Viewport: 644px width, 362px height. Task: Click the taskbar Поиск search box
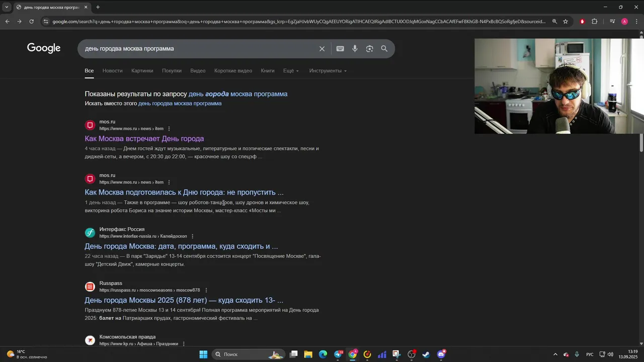[x=248, y=354]
